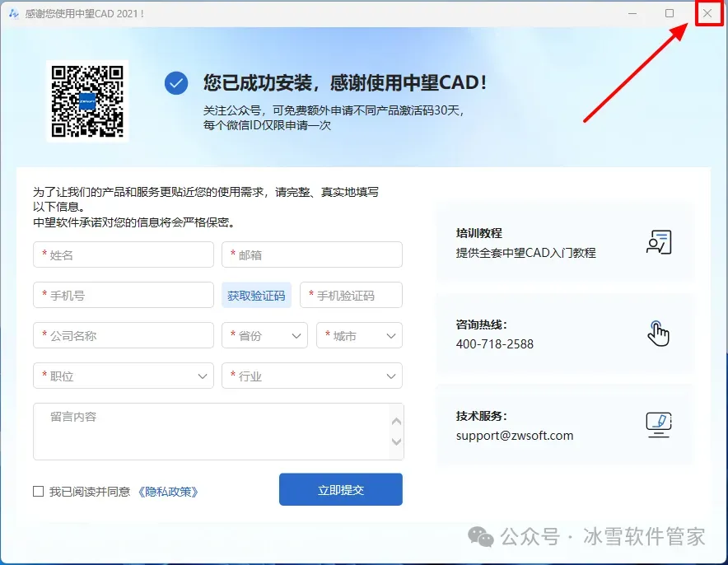Close the ZWCAD 2021 thank-you window
The image size is (728, 565).
[x=707, y=13]
